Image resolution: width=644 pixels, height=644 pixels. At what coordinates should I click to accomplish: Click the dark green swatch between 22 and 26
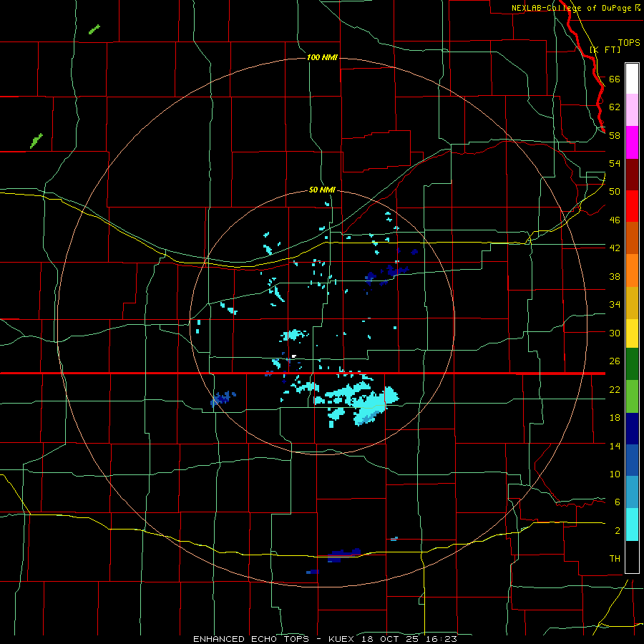point(632,364)
